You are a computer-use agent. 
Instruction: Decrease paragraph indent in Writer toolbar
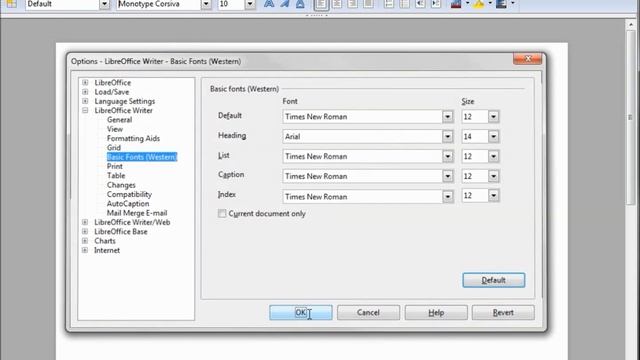pos(420,4)
